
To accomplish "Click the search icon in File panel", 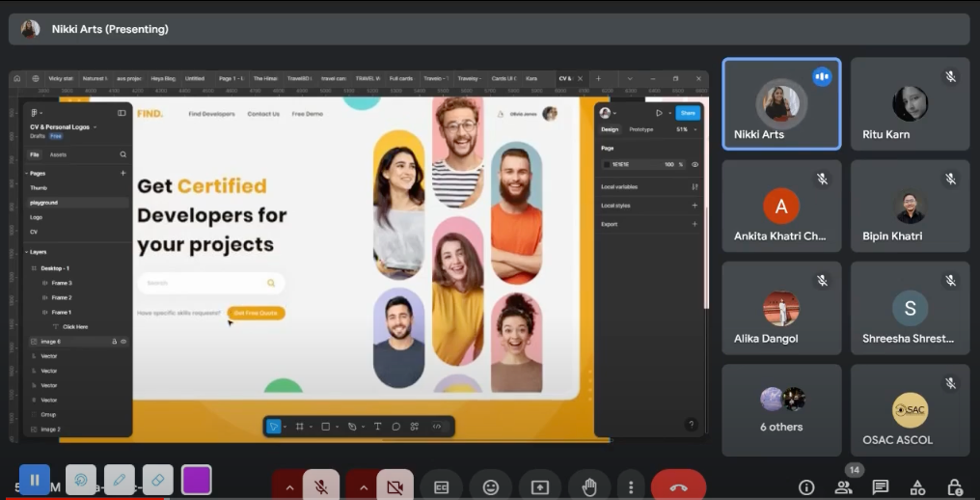I will coord(123,154).
